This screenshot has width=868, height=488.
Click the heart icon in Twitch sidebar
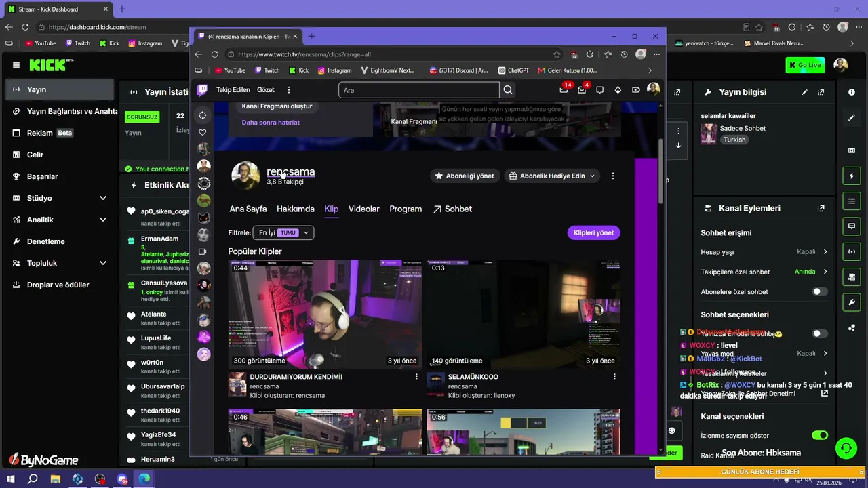[202, 132]
